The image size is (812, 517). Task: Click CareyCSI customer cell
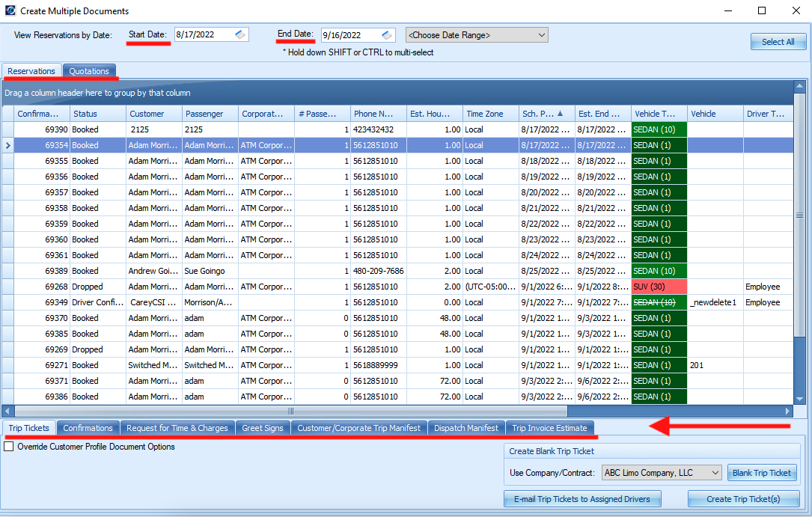pos(154,302)
